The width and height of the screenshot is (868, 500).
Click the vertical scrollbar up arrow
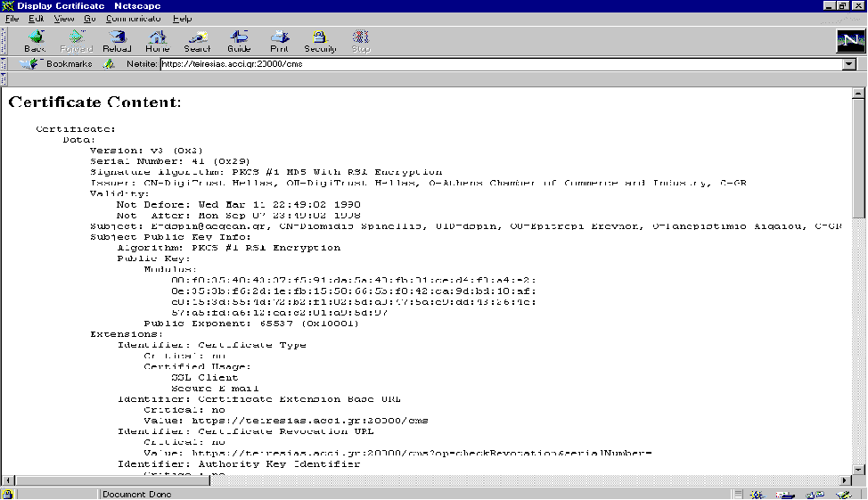(858, 93)
